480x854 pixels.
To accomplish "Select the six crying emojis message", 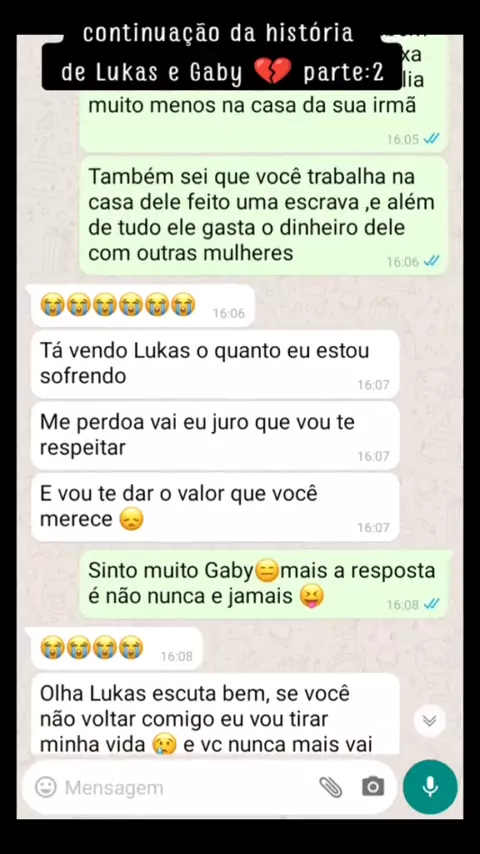I will 143,306.
